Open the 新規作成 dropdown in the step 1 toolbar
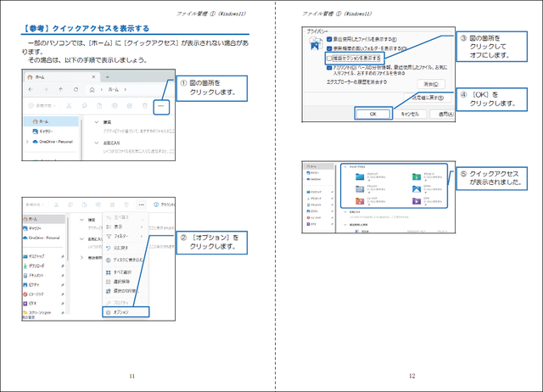 pos(42,105)
